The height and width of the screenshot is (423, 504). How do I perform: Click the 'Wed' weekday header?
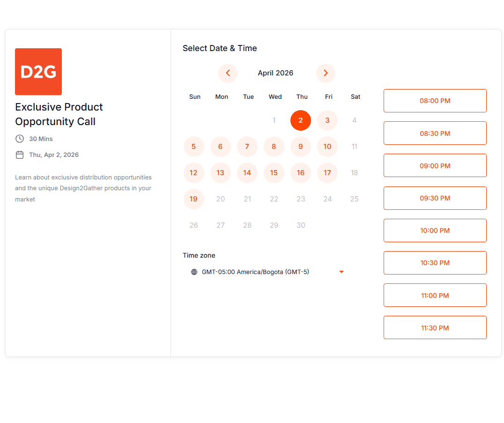click(x=275, y=97)
